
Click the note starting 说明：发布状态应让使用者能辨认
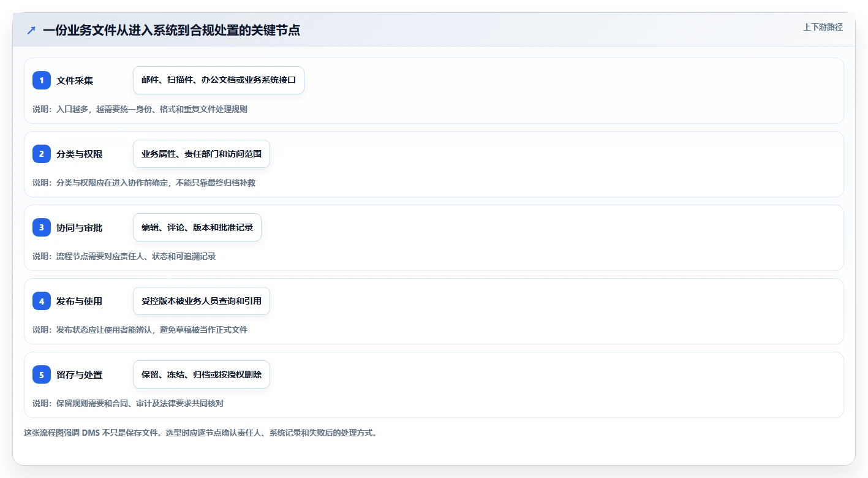click(x=140, y=330)
